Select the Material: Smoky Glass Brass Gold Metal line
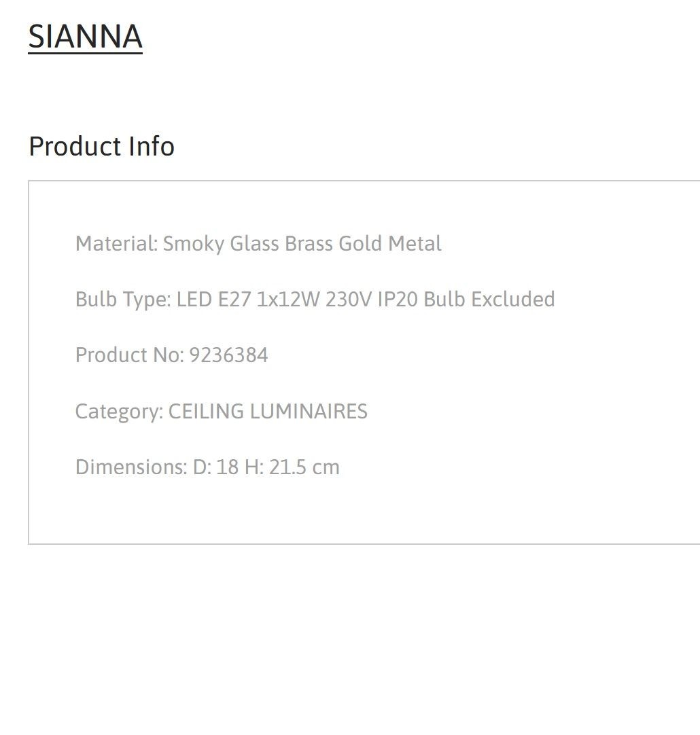Screen dimensions: 700x735 [258, 244]
